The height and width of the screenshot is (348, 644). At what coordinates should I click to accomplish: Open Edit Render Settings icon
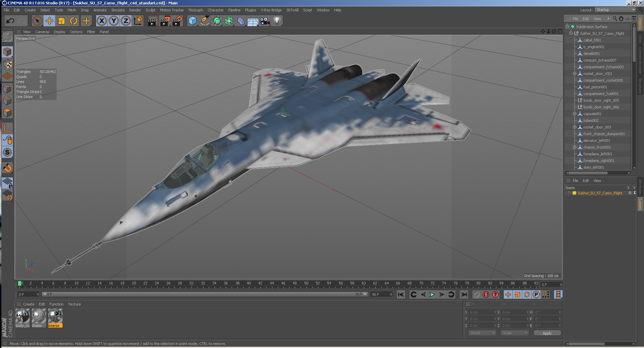pos(177,21)
